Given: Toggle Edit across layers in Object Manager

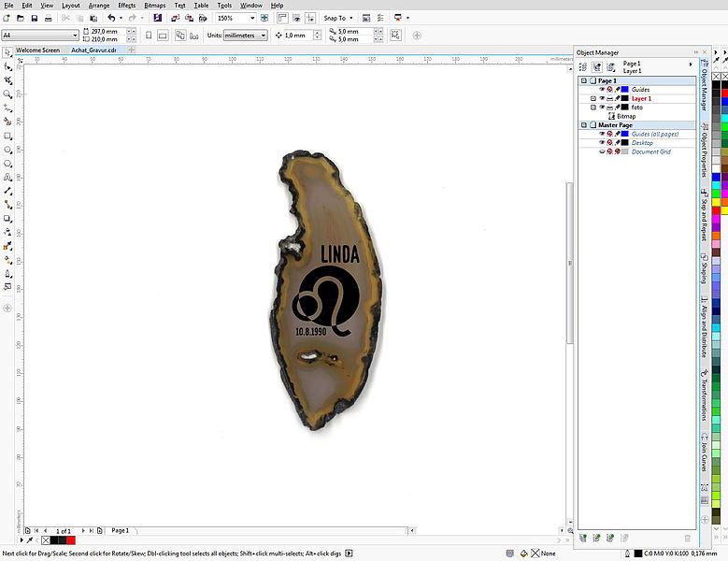Looking at the screenshot, I should point(597,67).
